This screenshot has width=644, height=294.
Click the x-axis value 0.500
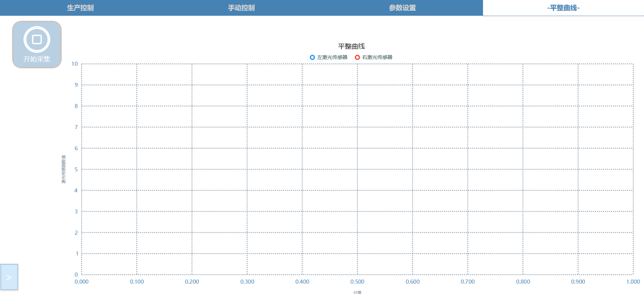point(357,282)
